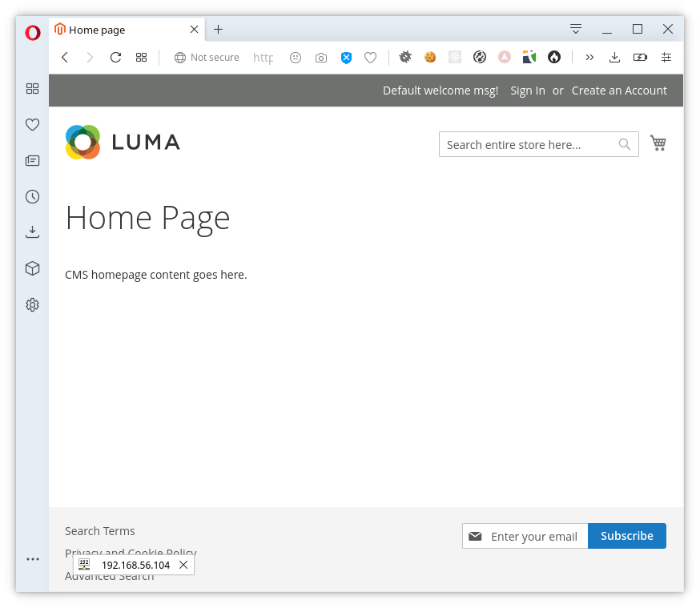Open a new browser tab
The width and height of the screenshot is (700, 608).
coord(218,29)
